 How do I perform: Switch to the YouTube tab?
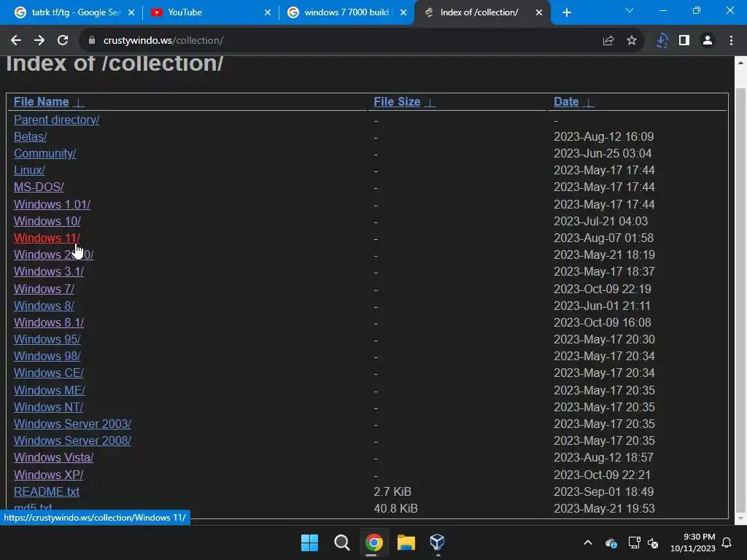tap(209, 12)
